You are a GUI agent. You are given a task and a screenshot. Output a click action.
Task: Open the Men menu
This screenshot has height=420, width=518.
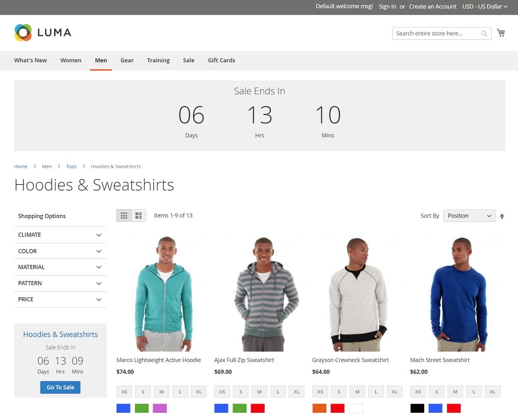point(101,60)
